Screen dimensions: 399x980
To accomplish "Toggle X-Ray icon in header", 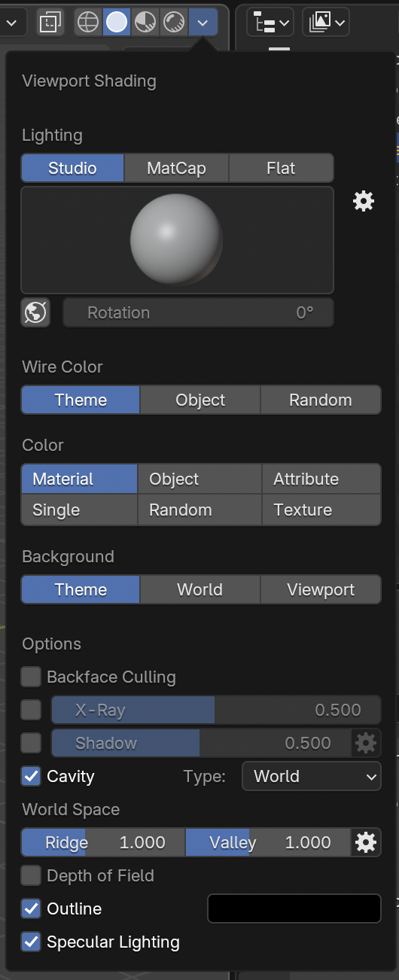I will (x=50, y=23).
